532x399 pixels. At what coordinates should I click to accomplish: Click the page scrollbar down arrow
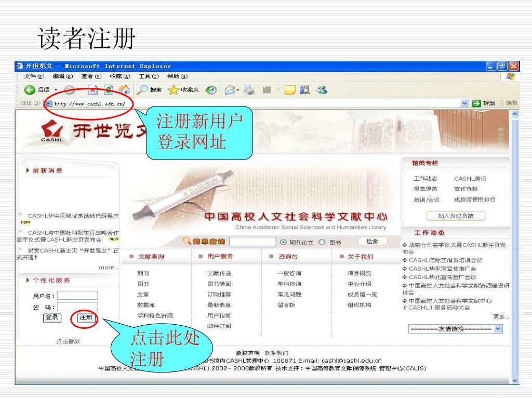point(515,380)
